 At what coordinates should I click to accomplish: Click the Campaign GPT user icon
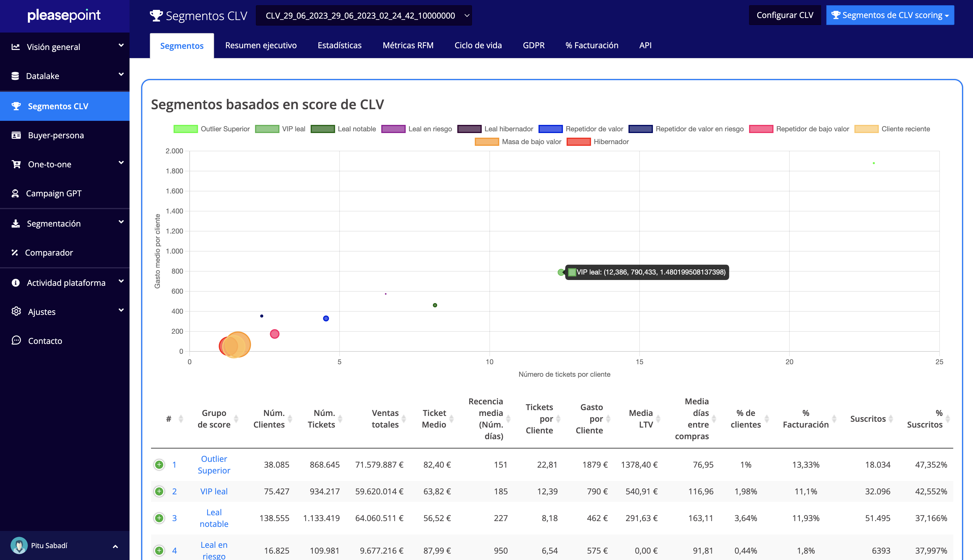pyautogui.click(x=15, y=193)
